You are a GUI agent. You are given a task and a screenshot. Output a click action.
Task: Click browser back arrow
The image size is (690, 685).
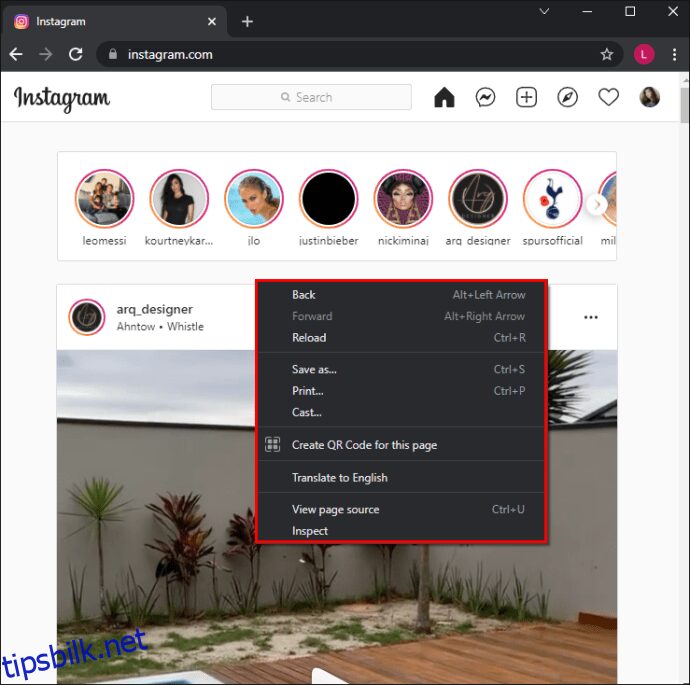[x=16, y=55]
